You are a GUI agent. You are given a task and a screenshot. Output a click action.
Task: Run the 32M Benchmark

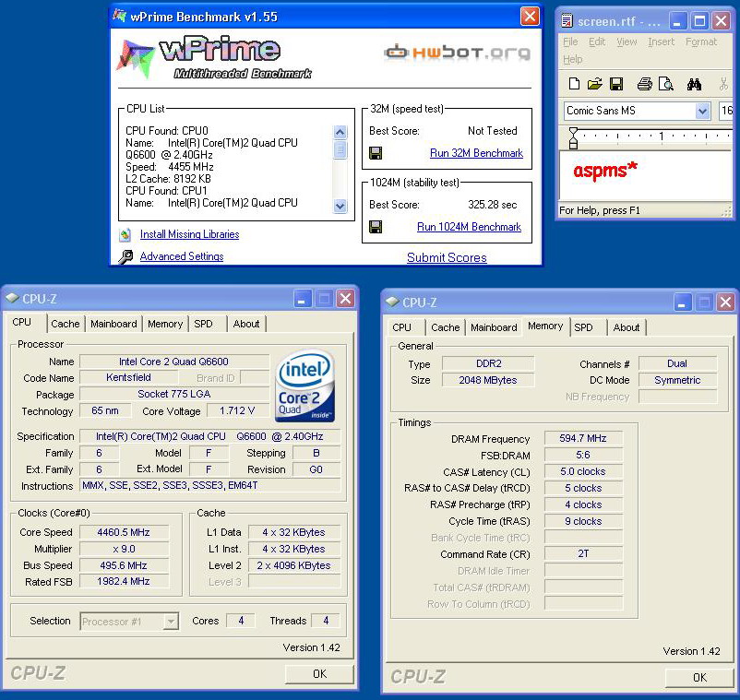[x=476, y=153]
